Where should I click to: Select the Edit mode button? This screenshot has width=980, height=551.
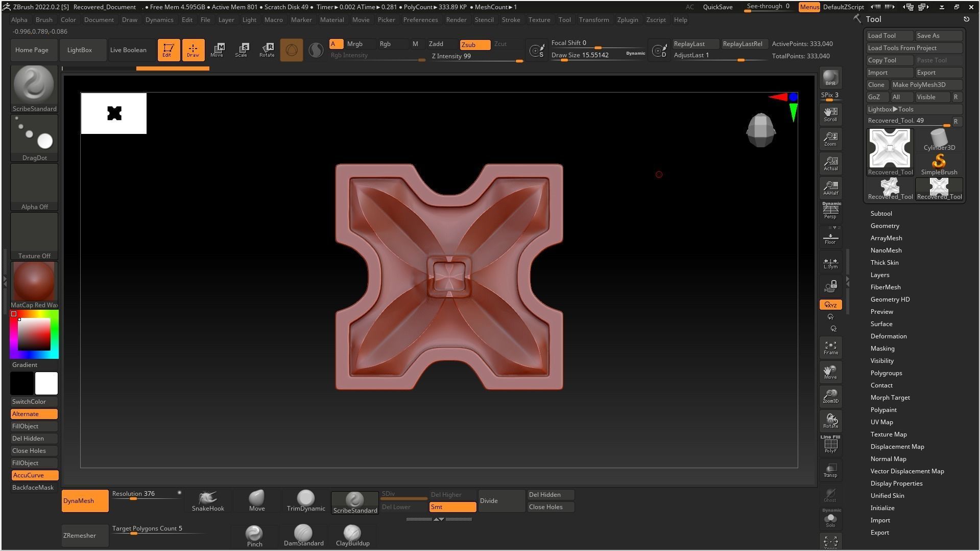[x=169, y=50]
